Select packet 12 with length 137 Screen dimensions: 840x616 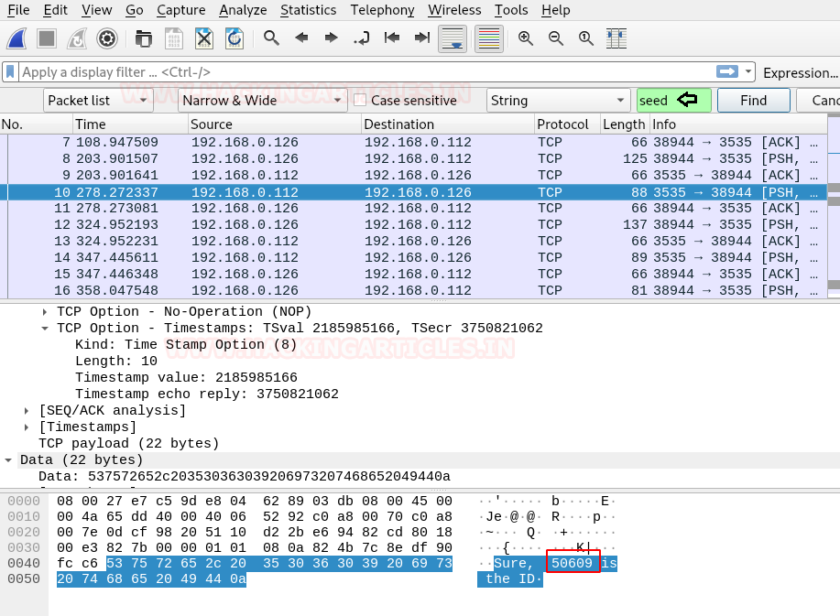point(413,225)
